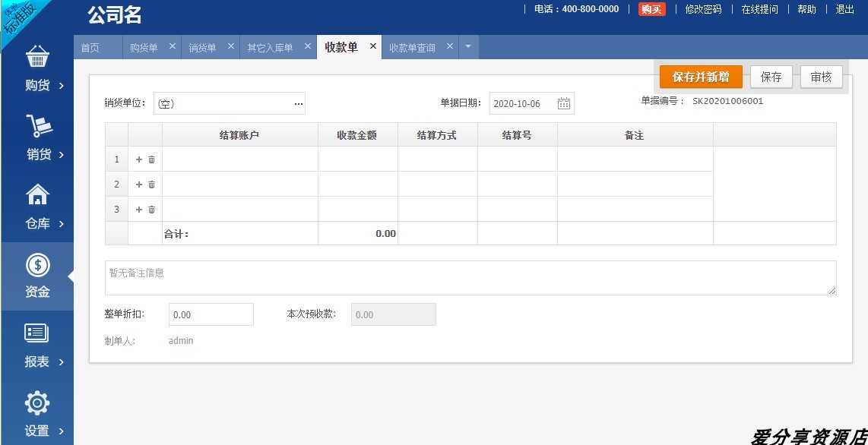This screenshot has height=445, width=868.
Task: Select the 资金 dollar coin icon
Action: pos(38,265)
